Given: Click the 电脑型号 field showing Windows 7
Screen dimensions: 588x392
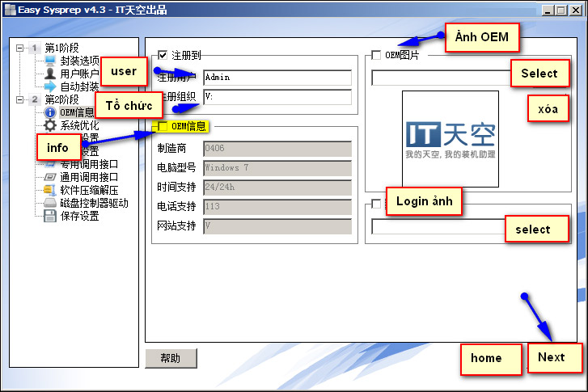Looking at the screenshot, I should pos(277,168).
